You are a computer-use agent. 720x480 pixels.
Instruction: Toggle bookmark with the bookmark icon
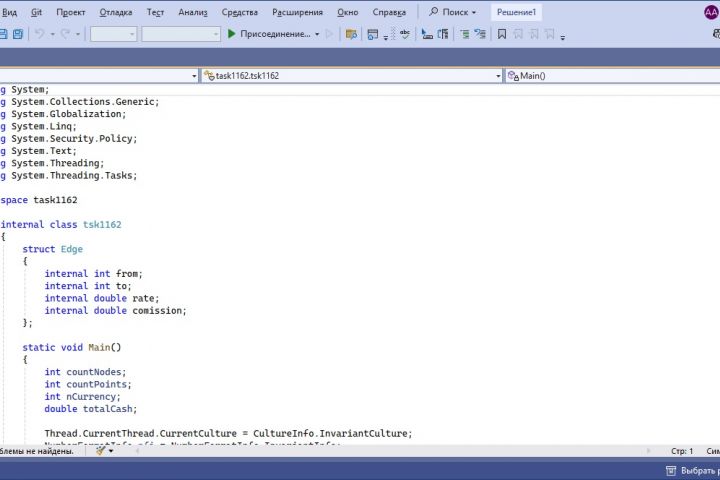(502, 34)
